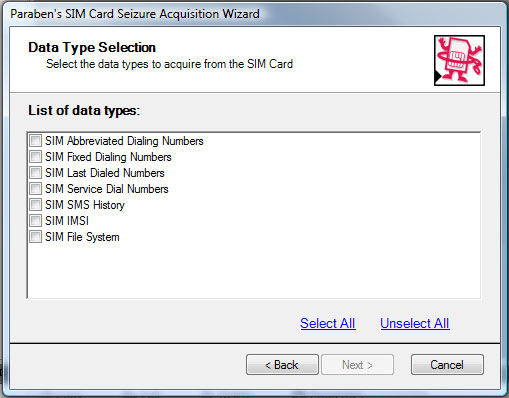Screen dimensions: 509x398
Task: Click the "SIM Abbreviated Dialing Numbers" label
Action: (124, 141)
